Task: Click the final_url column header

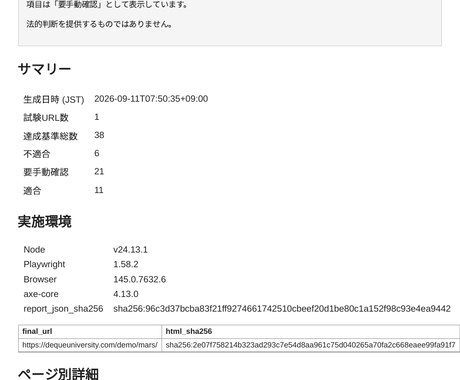Action: coord(90,331)
